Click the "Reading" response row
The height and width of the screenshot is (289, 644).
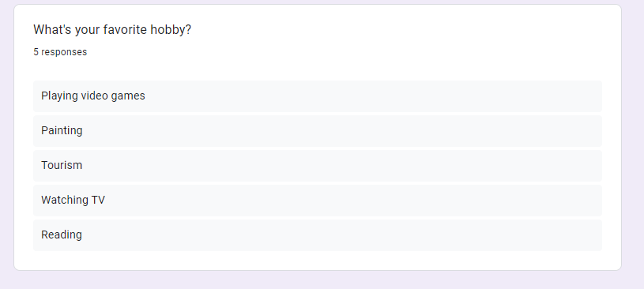(318, 235)
